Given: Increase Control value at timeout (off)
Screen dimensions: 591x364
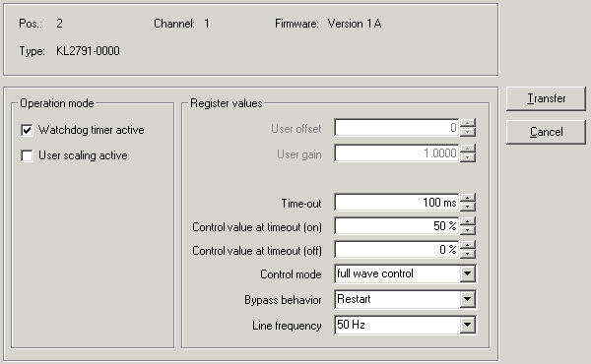Looking at the screenshot, I should [x=468, y=245].
